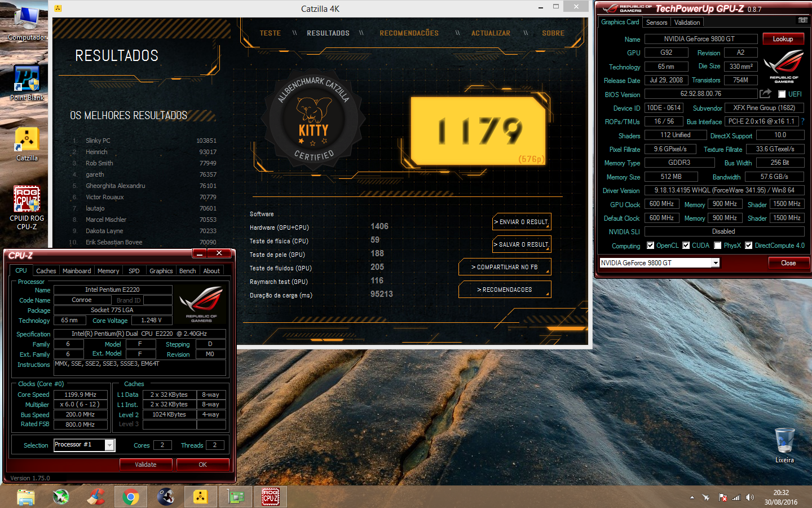Image resolution: width=812 pixels, height=508 pixels.
Task: Open the green arrow app in taskbar
Action: coord(61,497)
